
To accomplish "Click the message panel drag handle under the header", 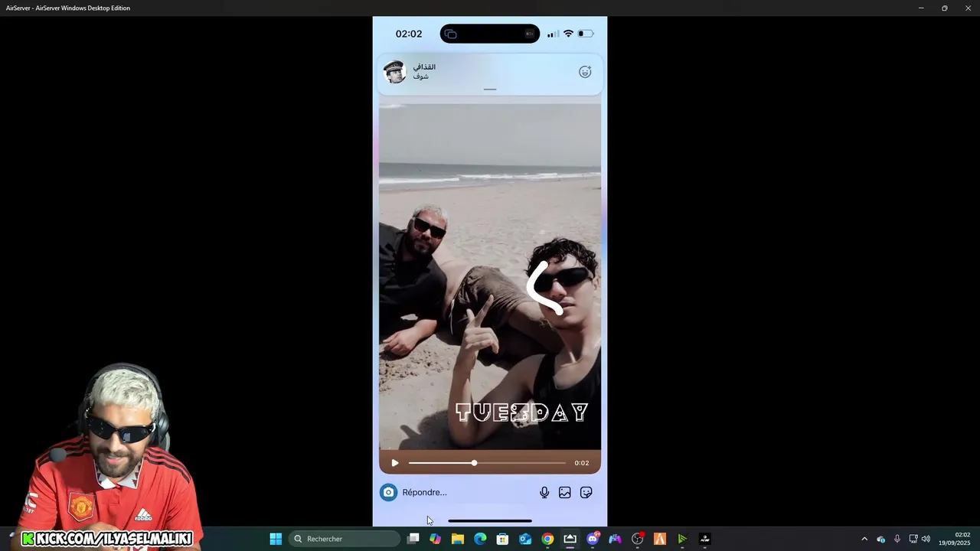I will coord(490,90).
